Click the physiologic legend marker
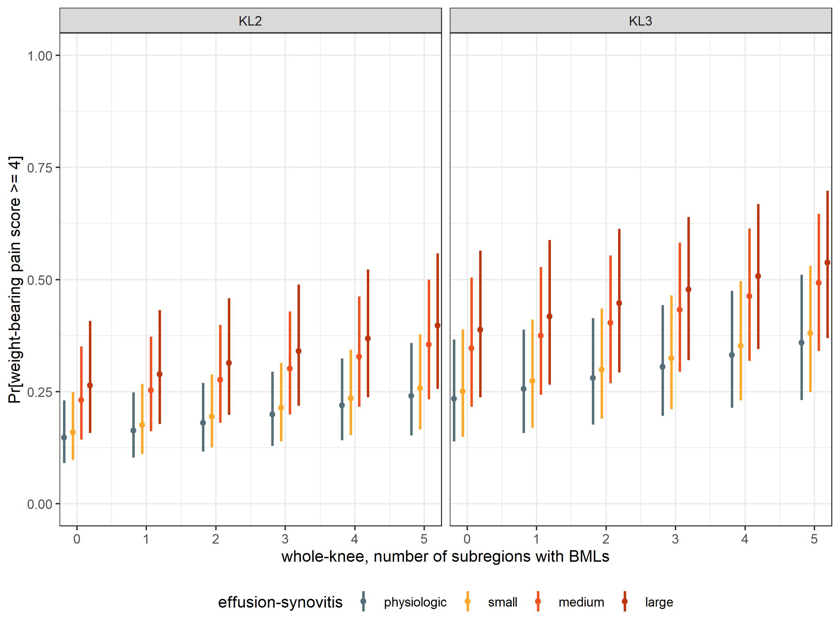The image size is (840, 630). click(363, 601)
